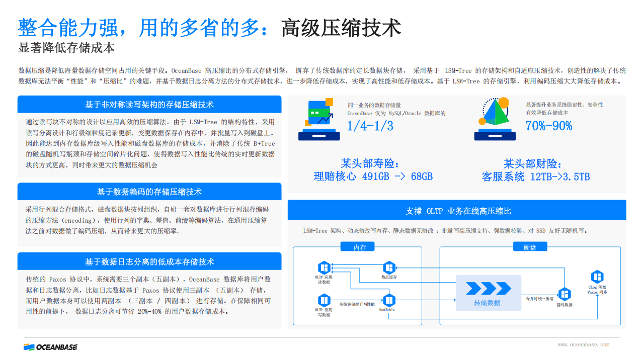Open the www.oceanbase.com link
The width and height of the screenshot is (644, 362).
pyautogui.click(x=584, y=344)
